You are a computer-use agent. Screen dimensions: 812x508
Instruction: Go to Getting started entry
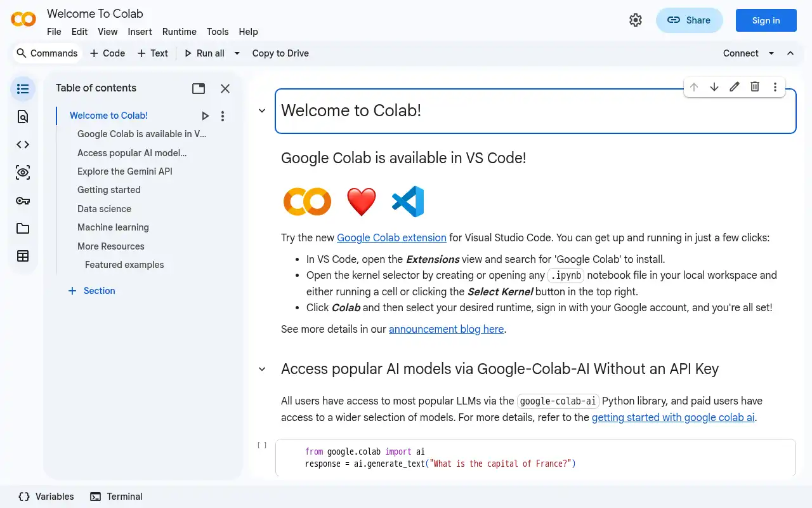click(x=109, y=190)
